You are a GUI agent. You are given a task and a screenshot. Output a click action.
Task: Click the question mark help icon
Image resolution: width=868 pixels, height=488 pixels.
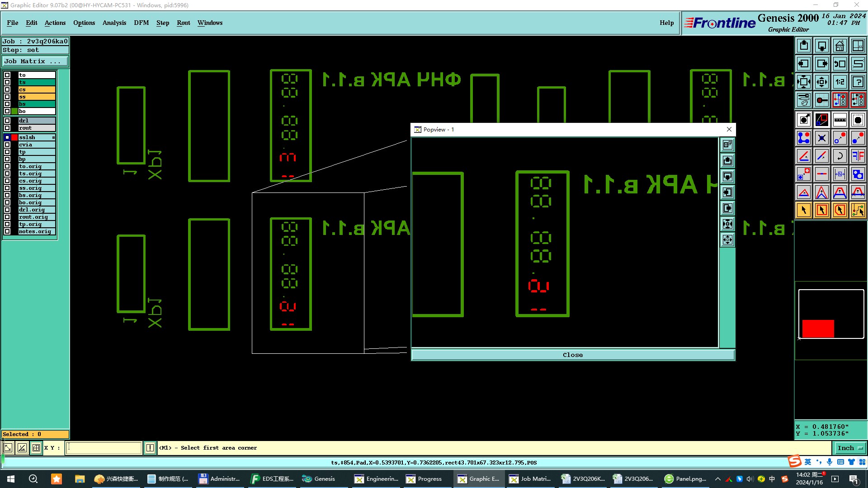click(x=858, y=82)
